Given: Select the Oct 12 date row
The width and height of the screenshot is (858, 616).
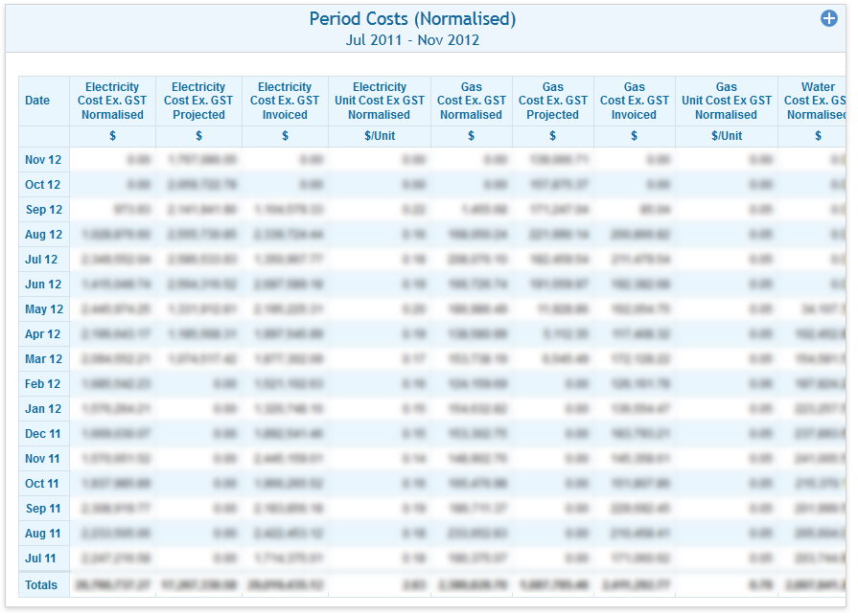Looking at the screenshot, I should (43, 185).
